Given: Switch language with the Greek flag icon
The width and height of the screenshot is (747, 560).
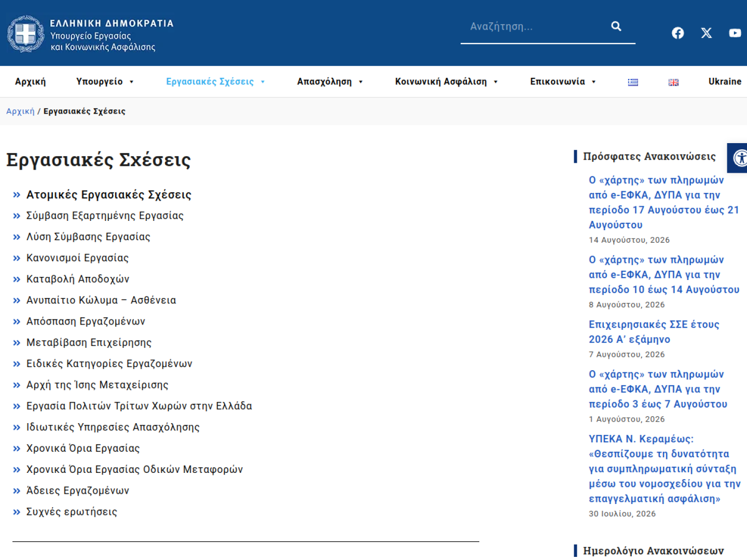Looking at the screenshot, I should 633,82.
